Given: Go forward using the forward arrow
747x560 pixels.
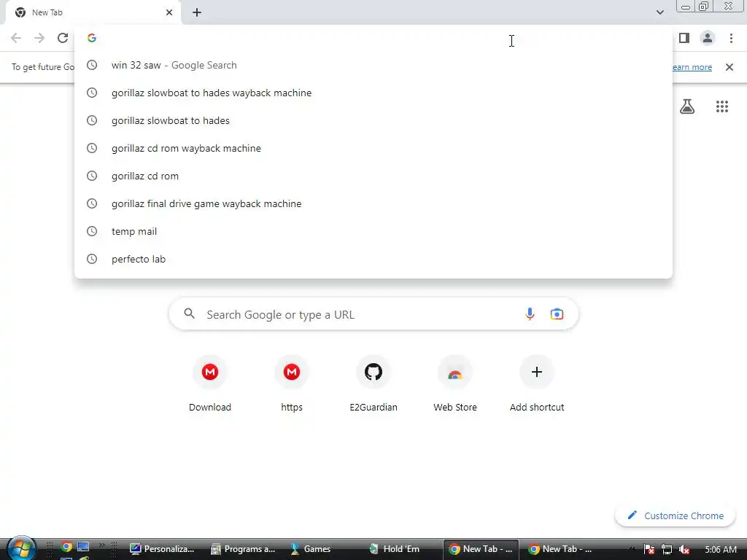Looking at the screenshot, I should coord(39,38).
